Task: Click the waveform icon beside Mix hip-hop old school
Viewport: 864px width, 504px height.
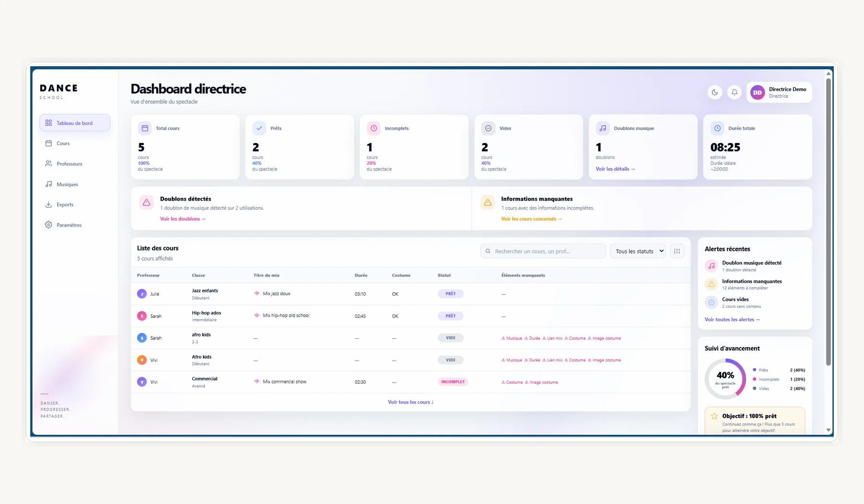Action: pyautogui.click(x=257, y=315)
